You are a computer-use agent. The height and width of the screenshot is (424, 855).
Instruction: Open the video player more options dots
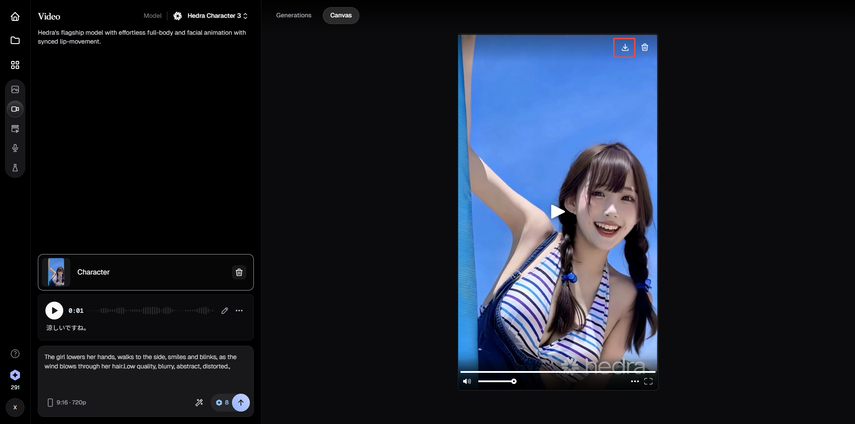[635, 381]
